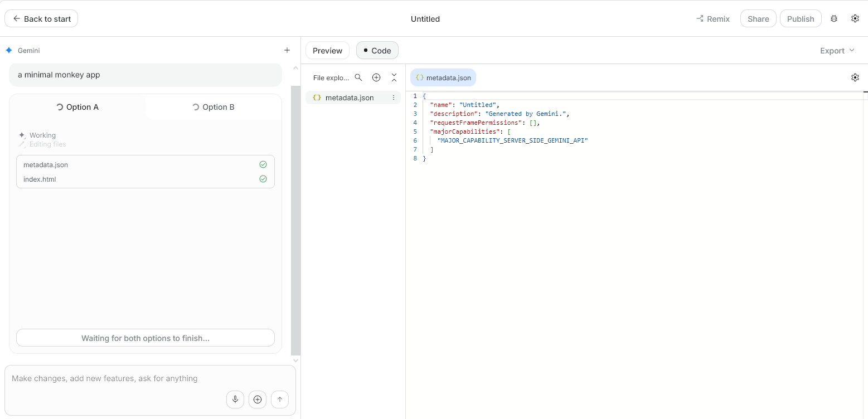Search files in the file explorer
The width and height of the screenshot is (868, 419).
(x=358, y=77)
